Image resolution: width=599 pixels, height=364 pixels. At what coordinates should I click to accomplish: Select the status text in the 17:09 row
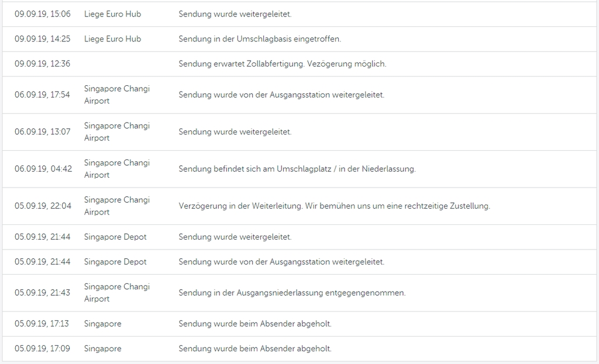(254, 349)
